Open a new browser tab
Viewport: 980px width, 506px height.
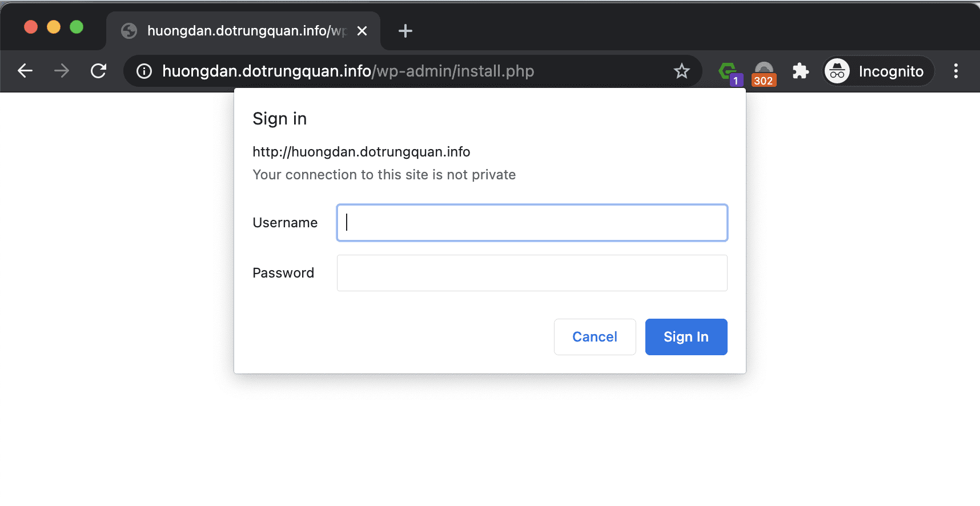pyautogui.click(x=405, y=31)
